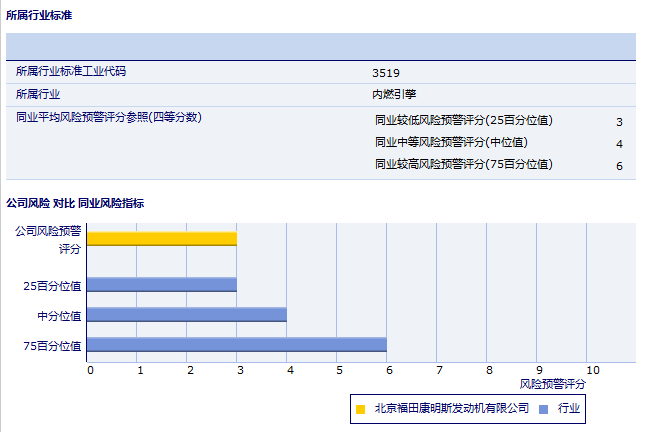Click the 风险预警评分 x-axis title
Screen dimensions: 663x432
coord(553,383)
